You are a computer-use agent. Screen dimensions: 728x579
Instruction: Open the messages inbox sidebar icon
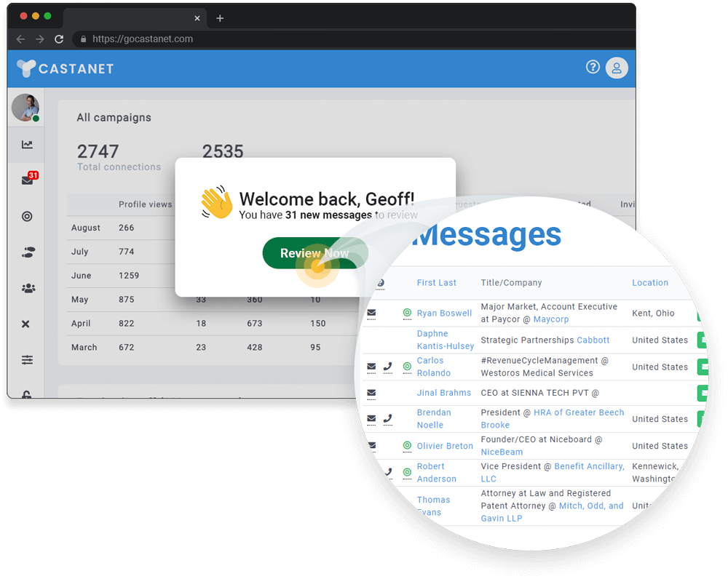point(27,180)
